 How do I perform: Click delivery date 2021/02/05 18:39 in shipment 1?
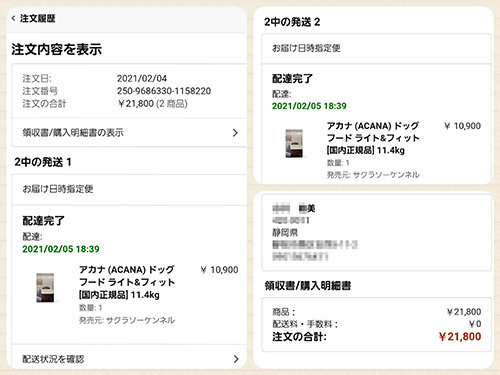click(61, 249)
